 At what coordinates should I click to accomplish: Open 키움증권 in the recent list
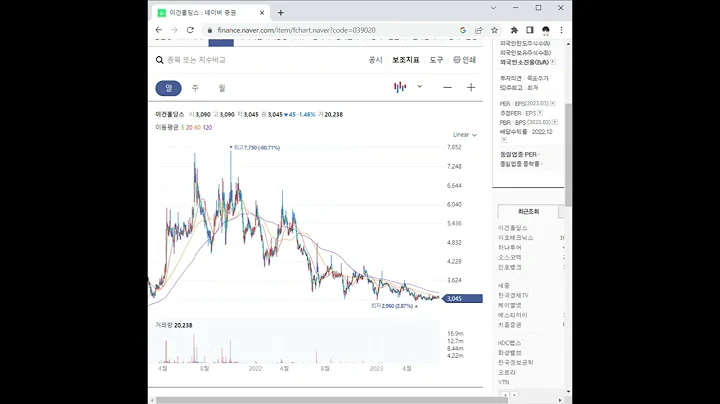tap(510, 325)
